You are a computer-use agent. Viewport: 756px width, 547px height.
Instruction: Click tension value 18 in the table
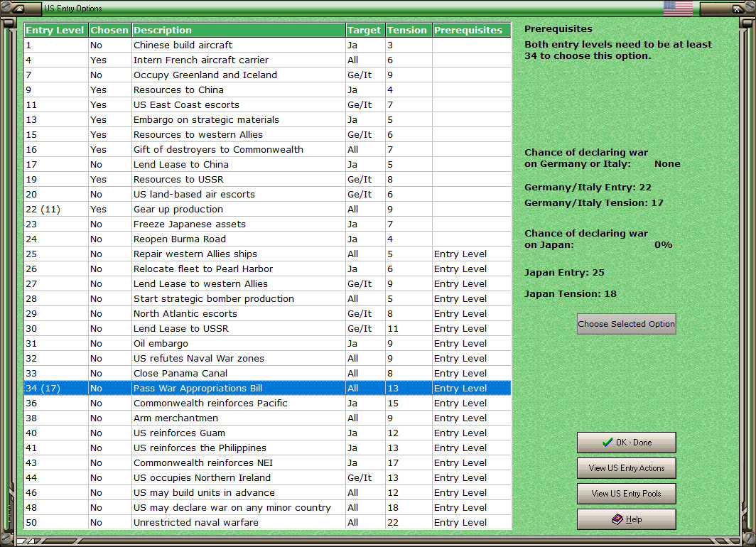click(x=409, y=508)
